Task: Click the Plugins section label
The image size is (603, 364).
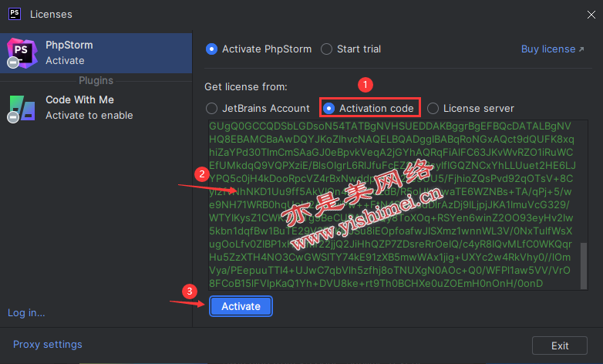Action: (96, 80)
